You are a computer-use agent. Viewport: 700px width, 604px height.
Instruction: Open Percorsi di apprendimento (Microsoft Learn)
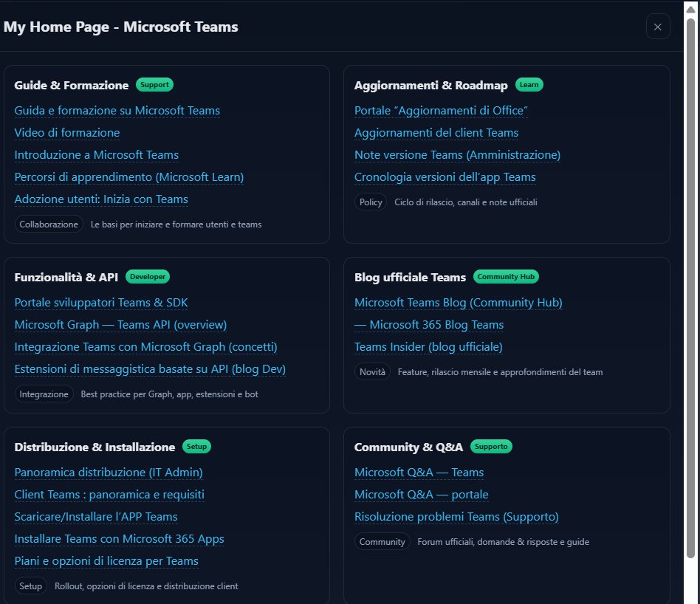pos(129,177)
